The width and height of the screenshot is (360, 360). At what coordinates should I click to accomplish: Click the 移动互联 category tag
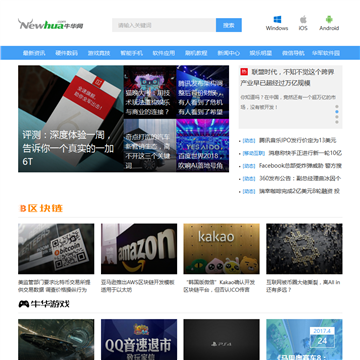(x=254, y=153)
